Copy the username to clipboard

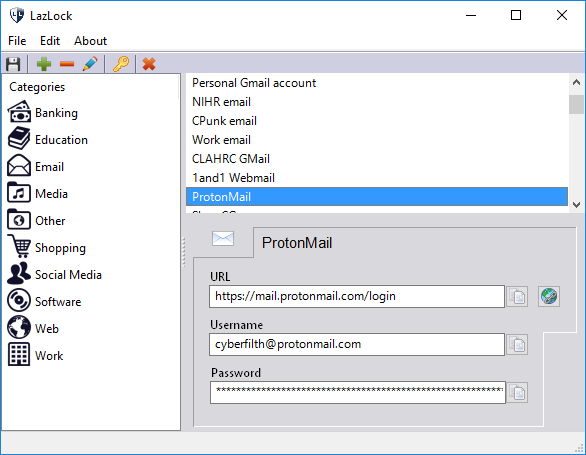pyautogui.click(x=518, y=345)
